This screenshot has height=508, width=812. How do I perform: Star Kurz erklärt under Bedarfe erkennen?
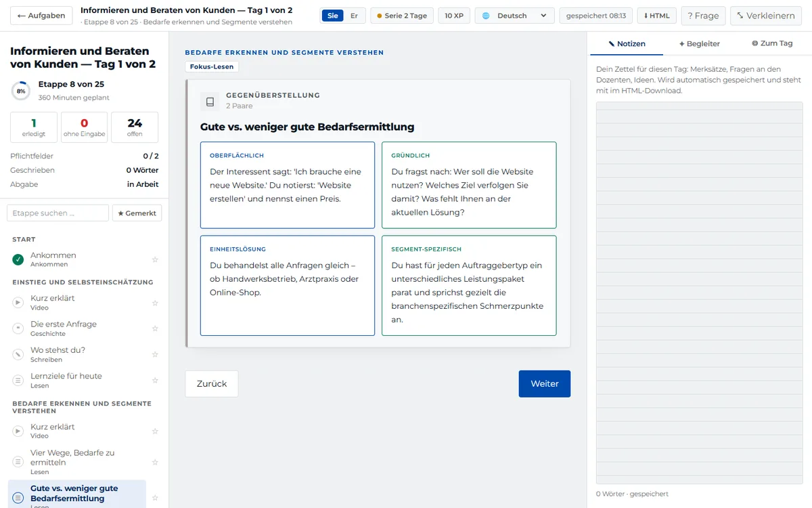(155, 431)
